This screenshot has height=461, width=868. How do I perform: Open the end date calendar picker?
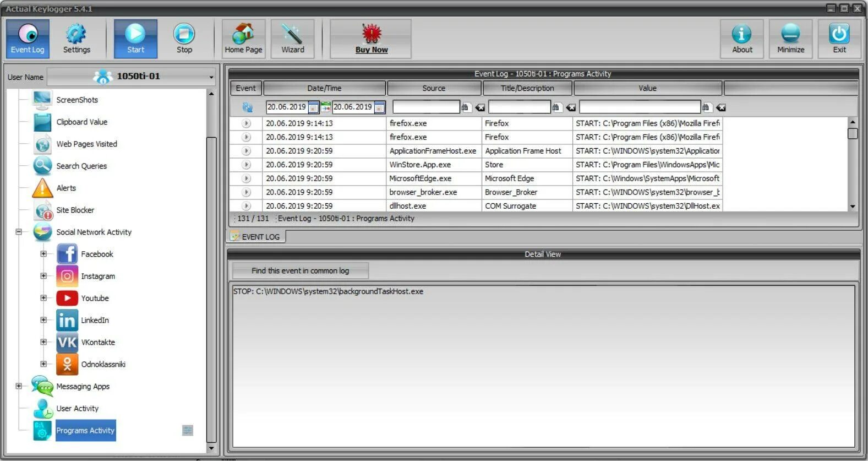pos(379,107)
